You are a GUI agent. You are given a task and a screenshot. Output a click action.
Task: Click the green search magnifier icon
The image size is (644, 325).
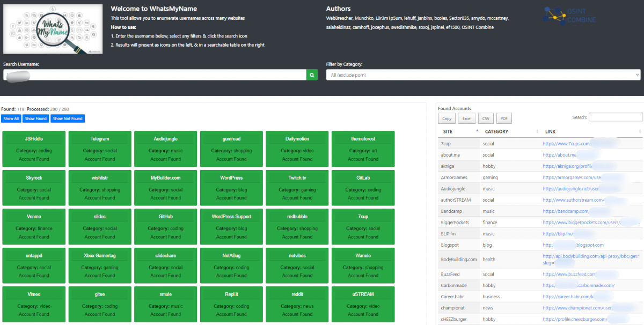312,75
